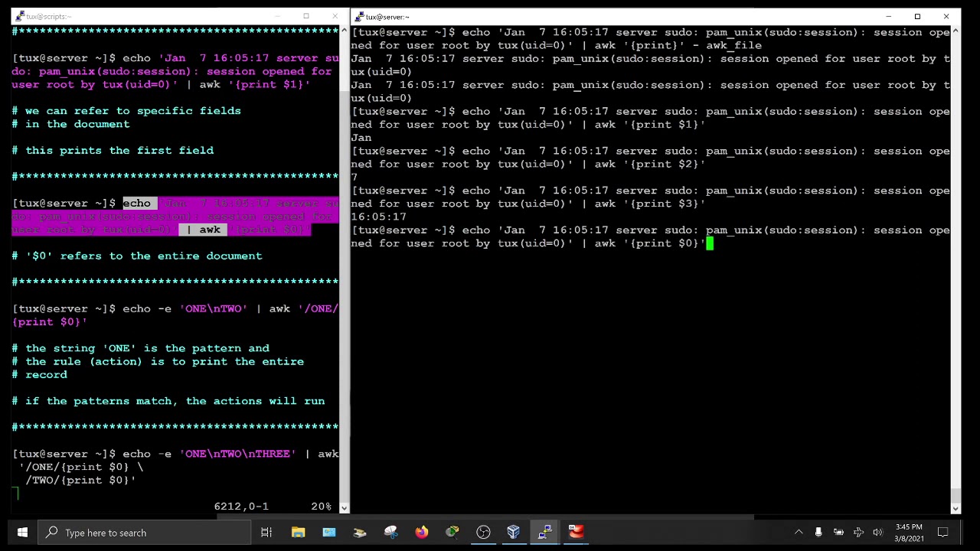Click the up arrow of tux@scripts scrollbar
The height and width of the screenshot is (551, 980).
point(344,30)
